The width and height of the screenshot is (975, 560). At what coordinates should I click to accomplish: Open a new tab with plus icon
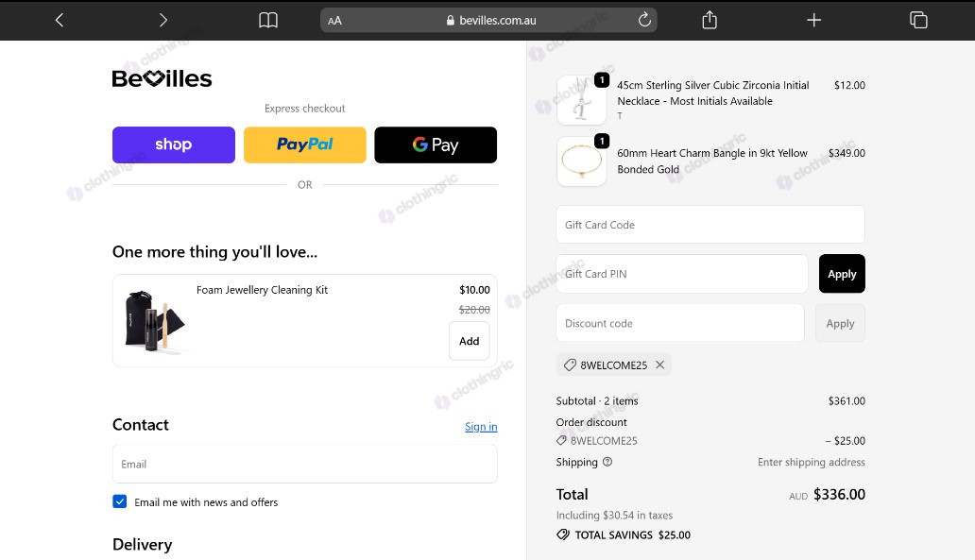pos(814,20)
